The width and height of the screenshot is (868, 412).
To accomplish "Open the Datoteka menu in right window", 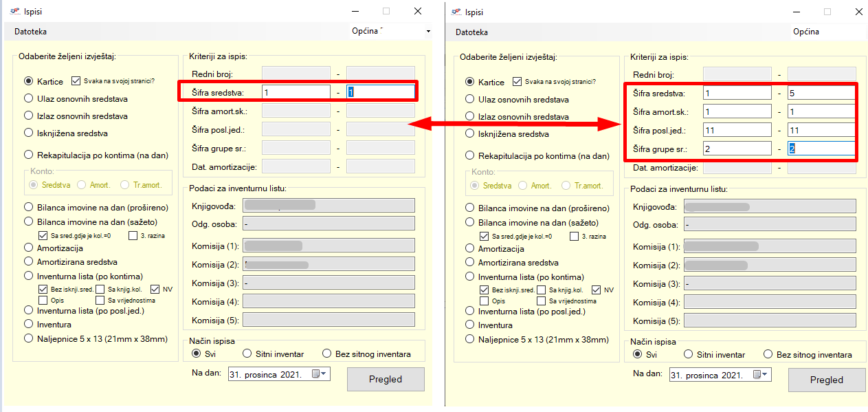I will [x=471, y=32].
